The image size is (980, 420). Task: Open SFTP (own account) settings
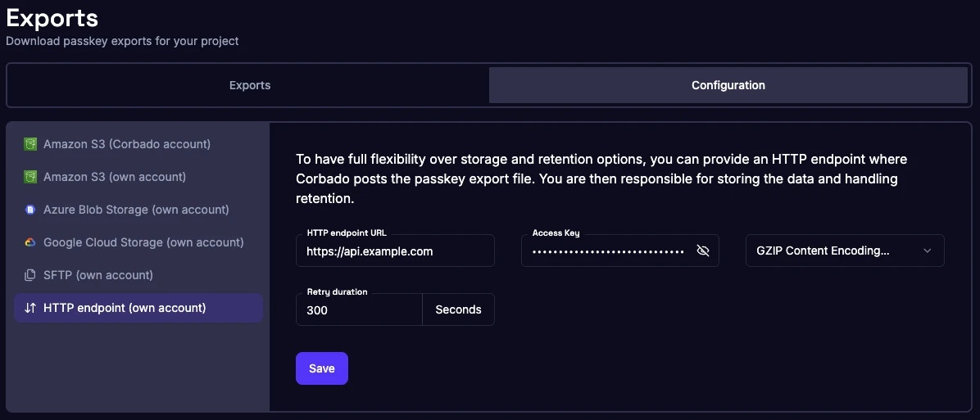click(98, 275)
